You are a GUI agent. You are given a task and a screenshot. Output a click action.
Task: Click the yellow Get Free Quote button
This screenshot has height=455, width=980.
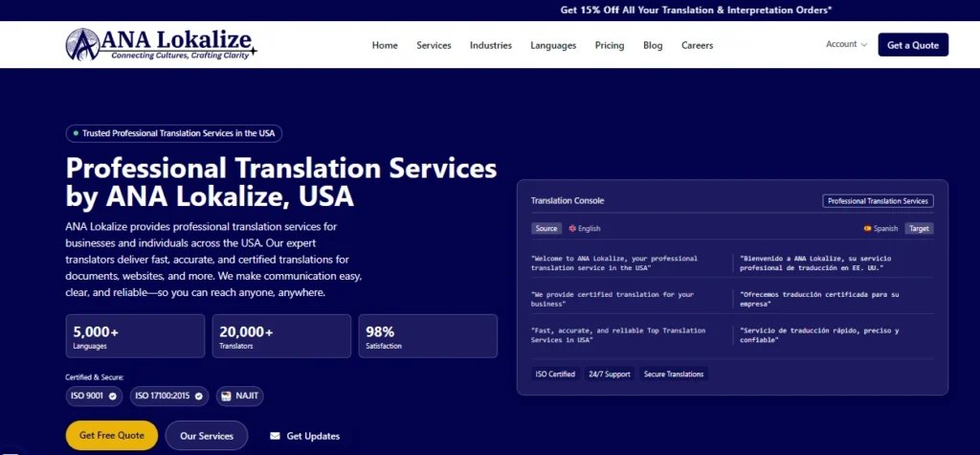point(112,436)
